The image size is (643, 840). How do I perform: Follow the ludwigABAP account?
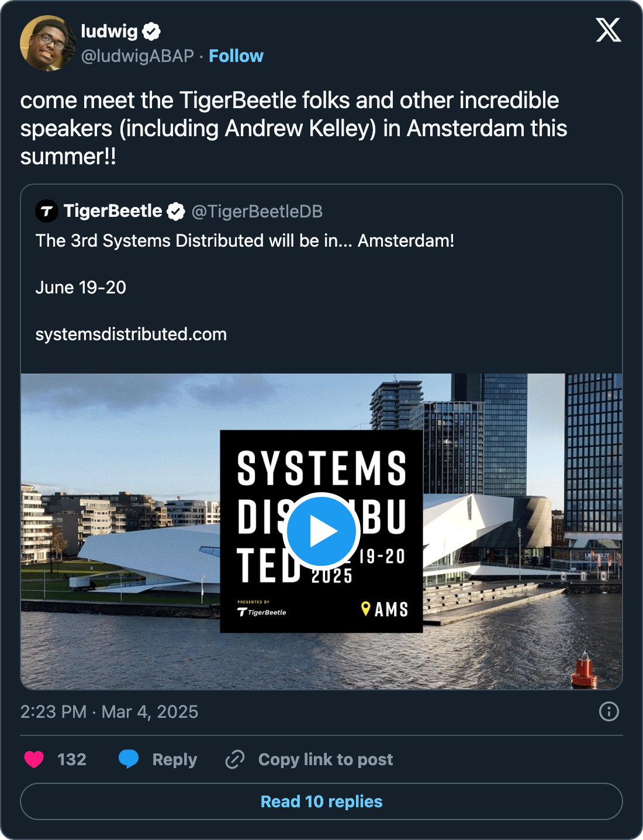pyautogui.click(x=236, y=56)
